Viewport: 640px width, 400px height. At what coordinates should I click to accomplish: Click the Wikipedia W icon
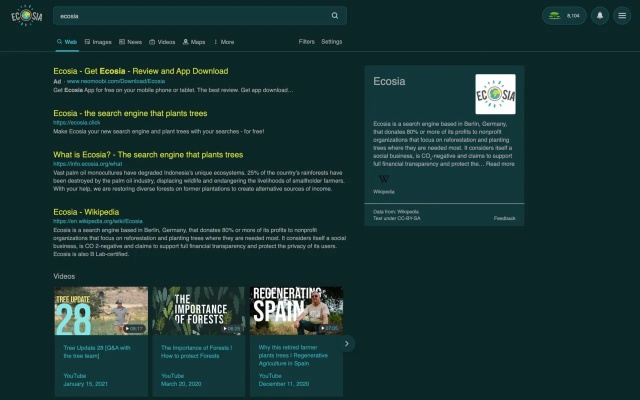[x=384, y=178]
